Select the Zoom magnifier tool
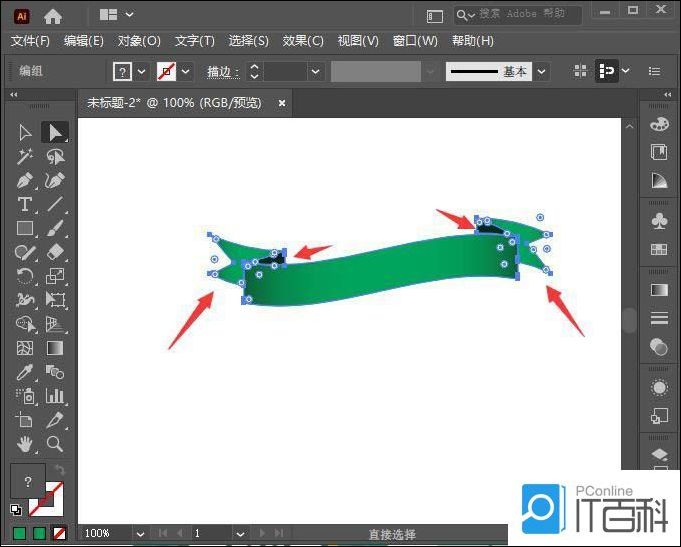This screenshot has height=547, width=681. 55,443
